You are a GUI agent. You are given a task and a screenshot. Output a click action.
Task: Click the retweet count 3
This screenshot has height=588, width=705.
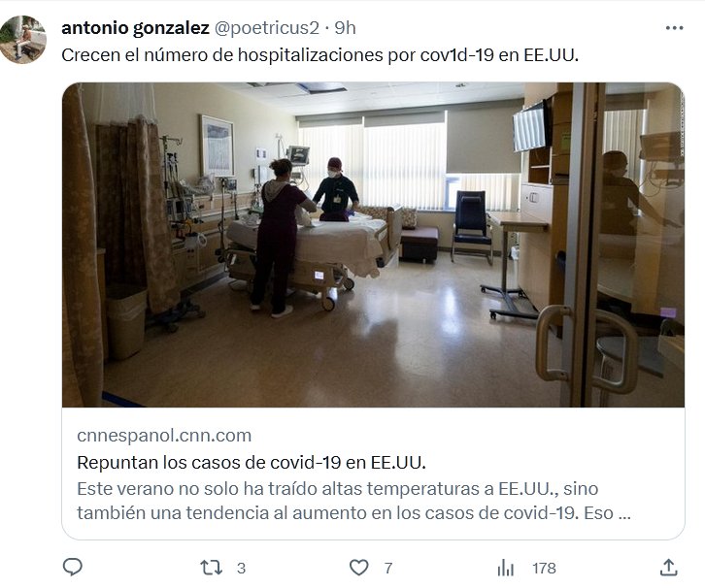242,569
